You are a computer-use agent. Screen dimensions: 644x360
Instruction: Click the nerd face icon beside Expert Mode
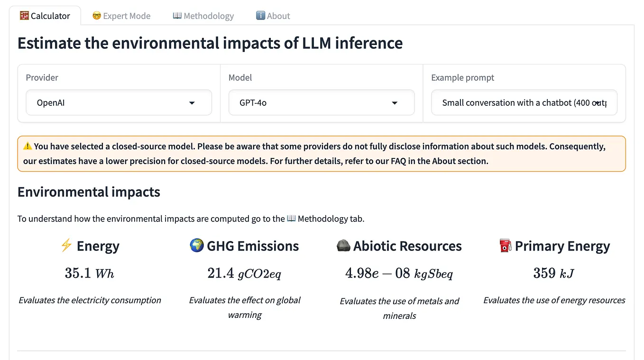(96, 16)
